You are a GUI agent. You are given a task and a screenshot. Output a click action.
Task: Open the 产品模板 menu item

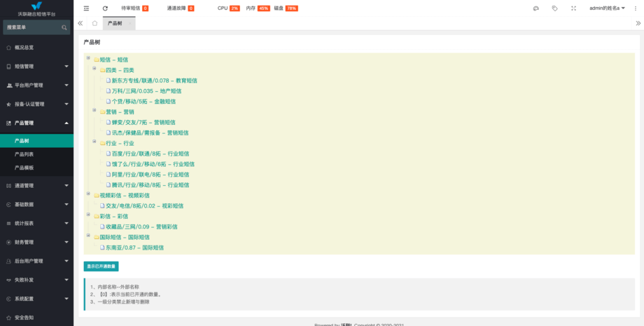36,168
